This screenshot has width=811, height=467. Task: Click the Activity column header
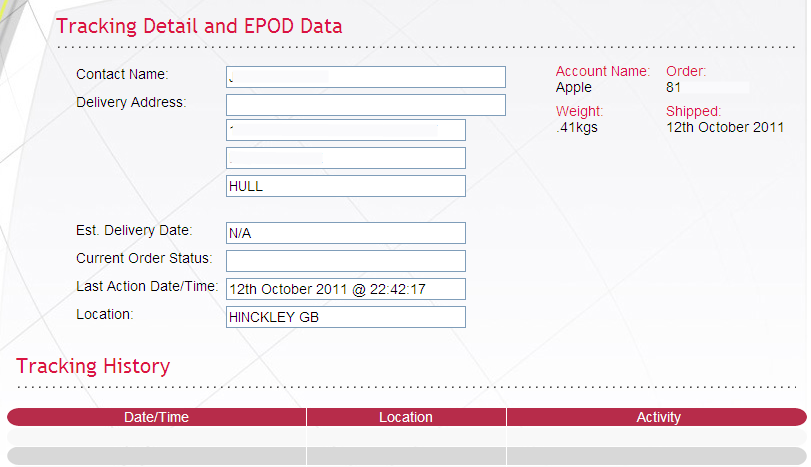point(658,417)
